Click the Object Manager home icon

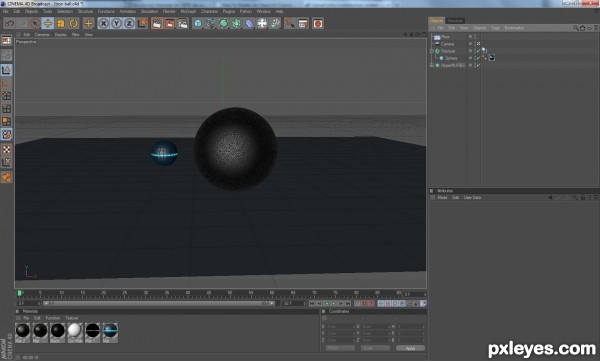(582, 28)
